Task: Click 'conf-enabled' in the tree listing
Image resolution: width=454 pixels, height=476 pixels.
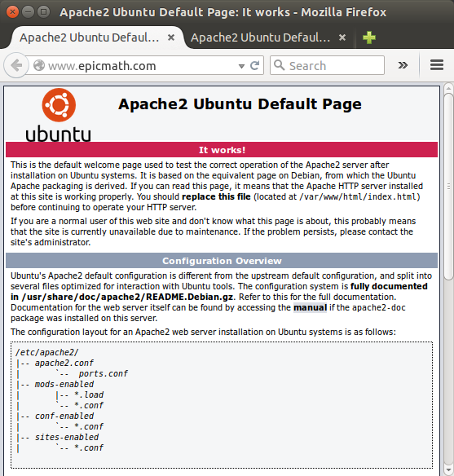Action: [64, 416]
